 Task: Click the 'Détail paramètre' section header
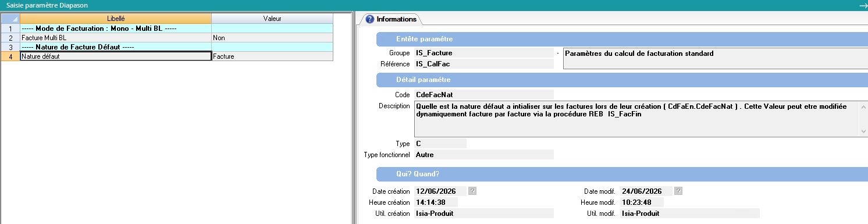click(x=622, y=80)
